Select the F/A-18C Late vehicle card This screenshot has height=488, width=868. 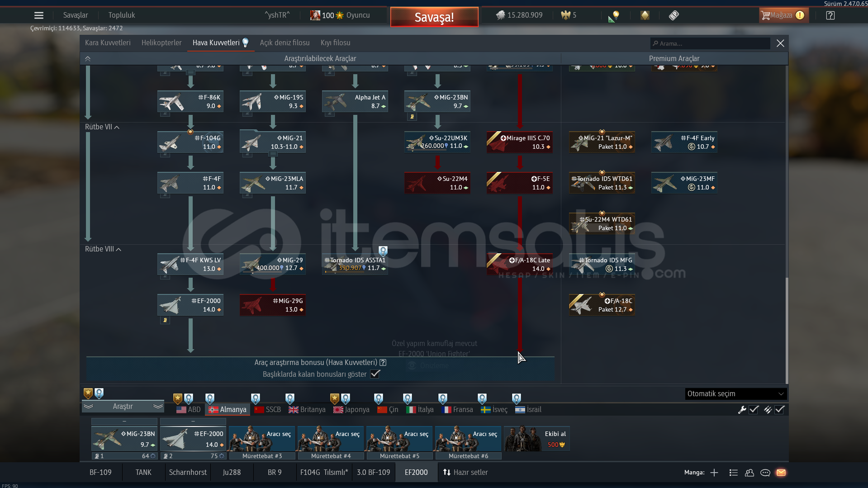[519, 264]
